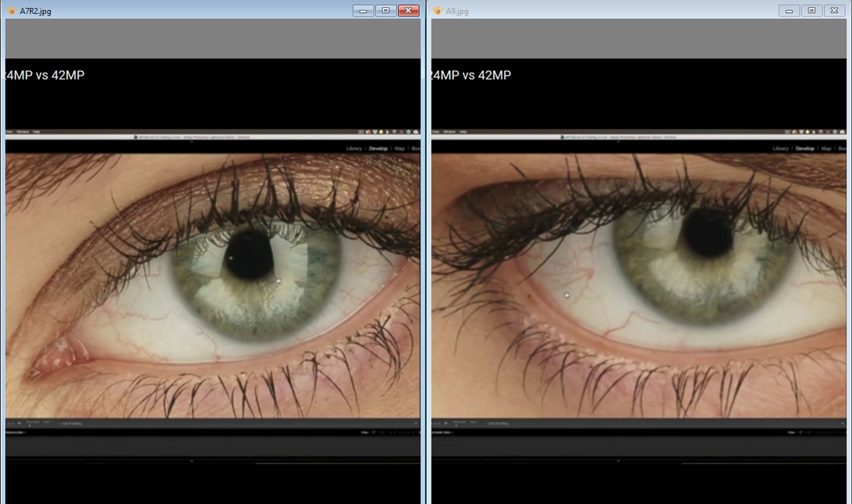852x504 pixels.
Task: Close the A7R2.jpg window
Action: pyautogui.click(x=408, y=11)
